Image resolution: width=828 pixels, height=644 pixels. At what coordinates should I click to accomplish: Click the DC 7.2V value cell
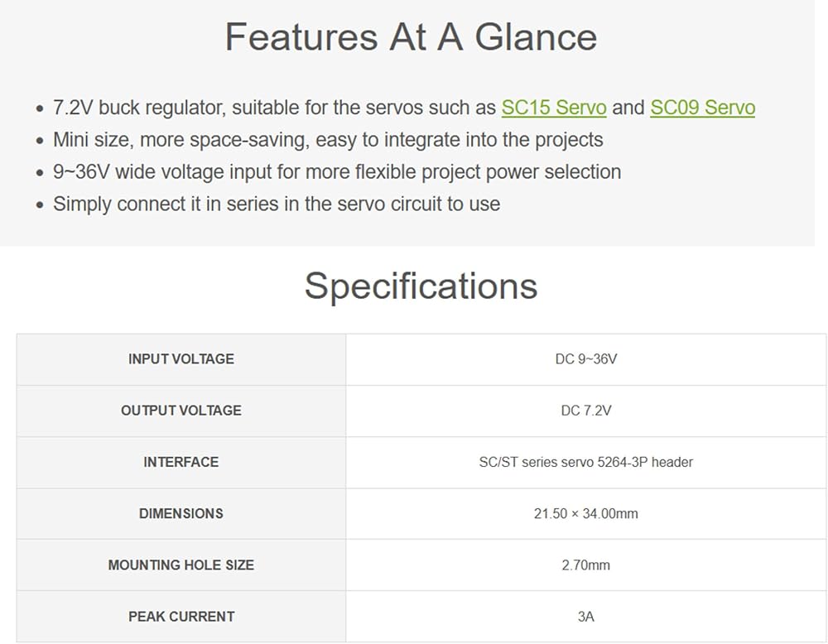[586, 411]
